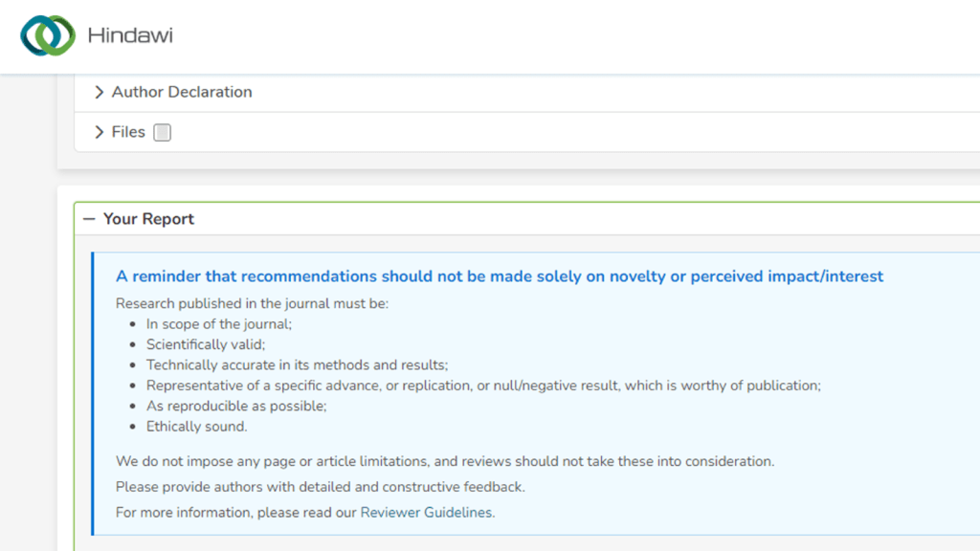Click the "As reproducible as possible" bullet
Viewport: 980px width, 551px height.
coord(236,407)
